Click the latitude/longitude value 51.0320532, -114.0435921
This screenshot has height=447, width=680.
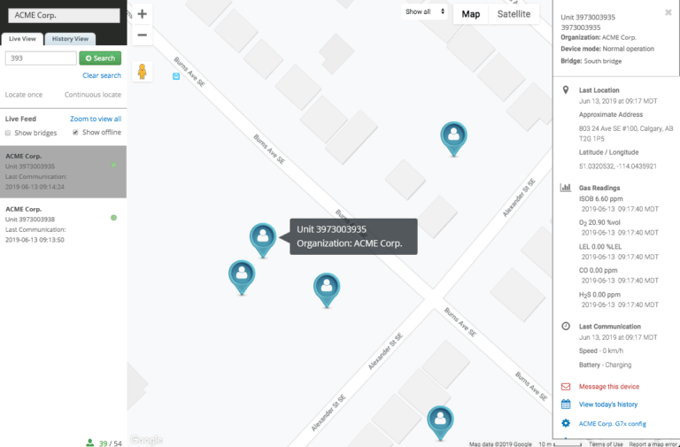618,166
